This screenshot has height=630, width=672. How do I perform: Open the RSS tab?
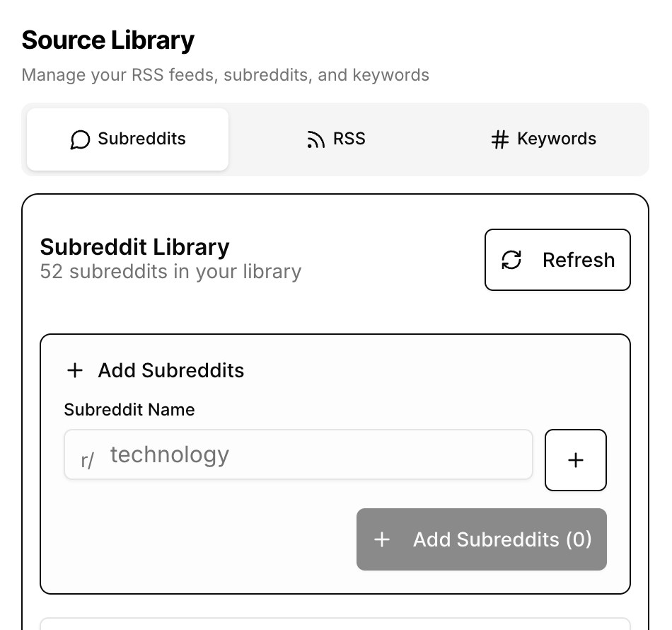point(336,139)
